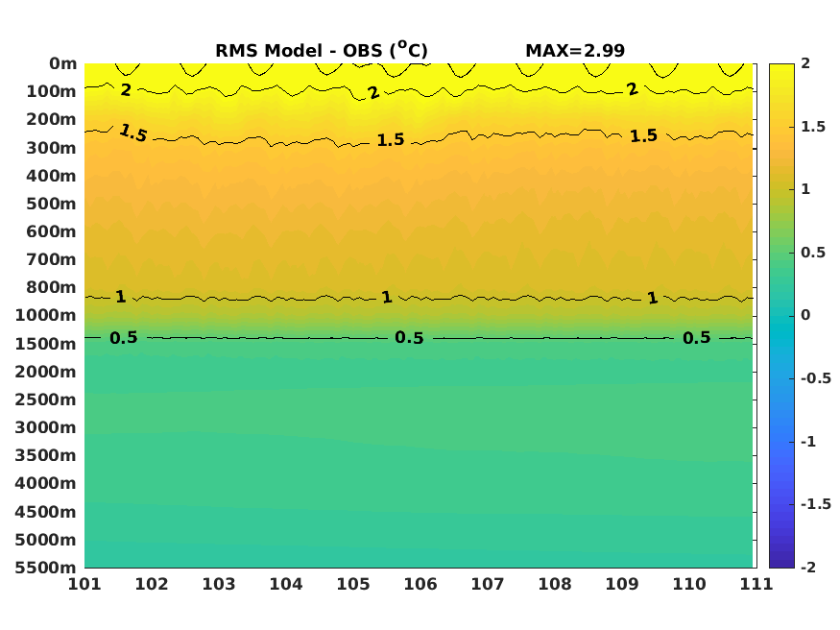Viewport: 840px width, 630px height.
Task: Click the rightmost '1.5' contour label
Action: (643, 136)
